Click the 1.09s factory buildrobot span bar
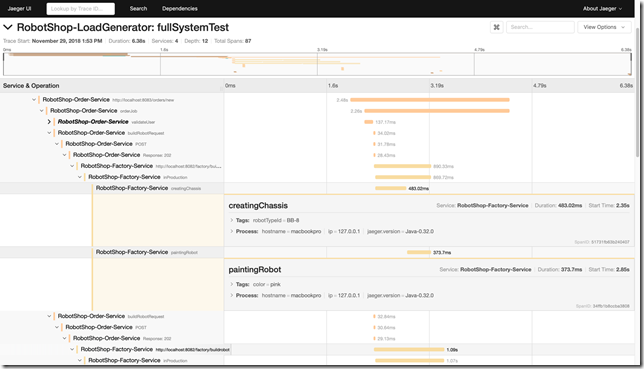This screenshot has height=369, width=644. (409, 350)
